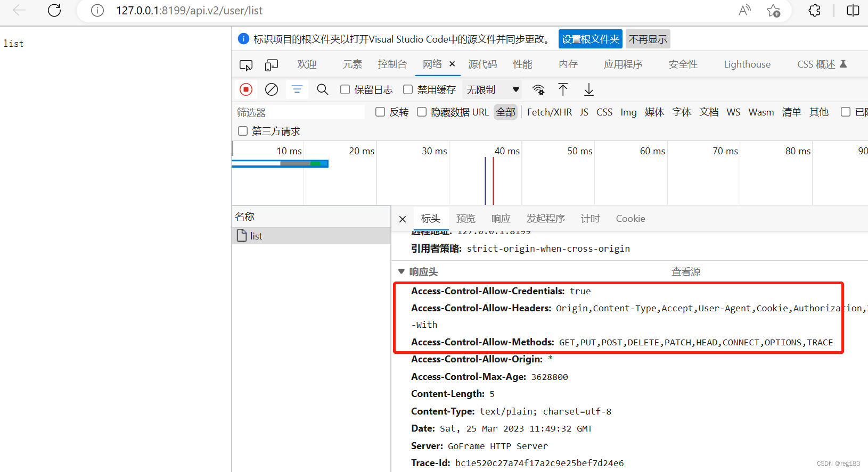Select the 预览 preview tab

click(x=466, y=219)
